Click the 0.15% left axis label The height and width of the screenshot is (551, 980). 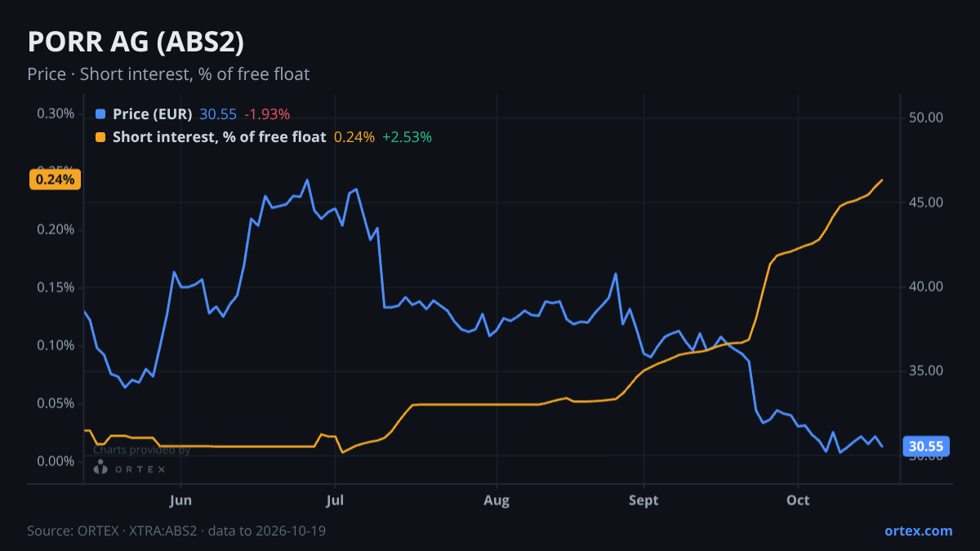click(x=56, y=287)
